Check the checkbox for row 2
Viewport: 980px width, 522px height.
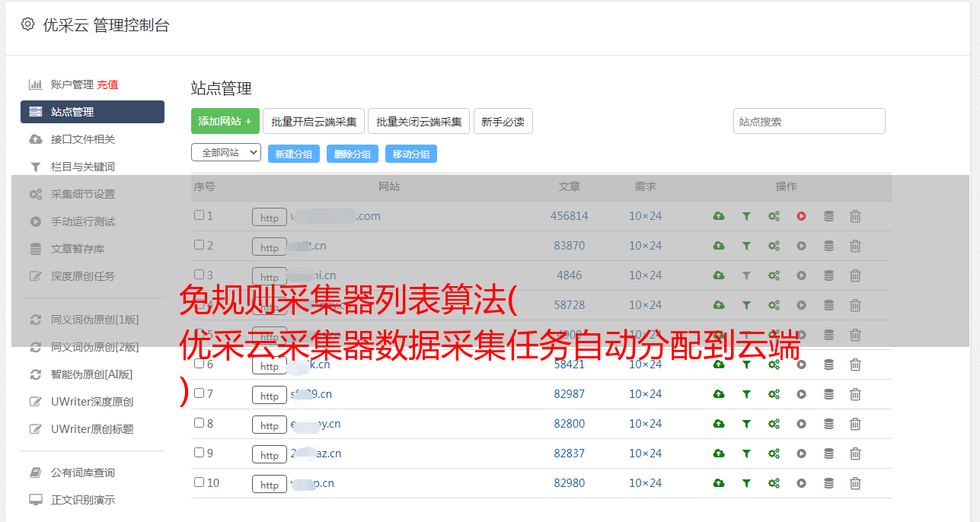pos(199,245)
